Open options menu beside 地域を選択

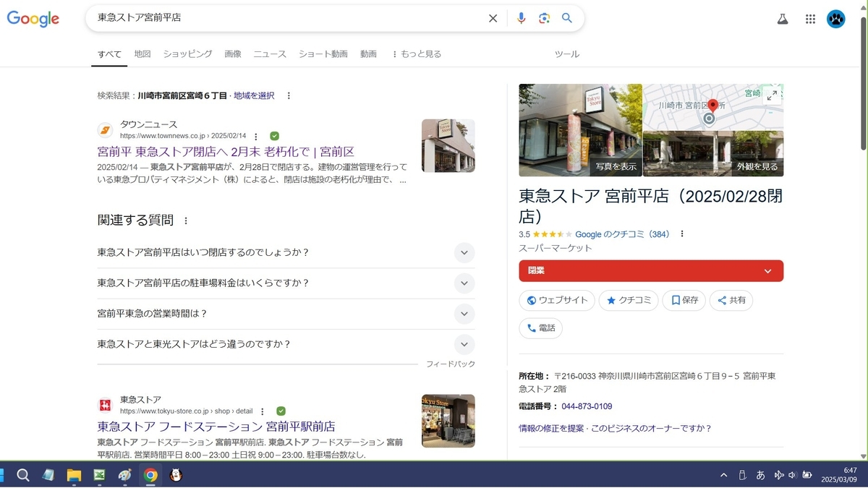click(x=289, y=95)
